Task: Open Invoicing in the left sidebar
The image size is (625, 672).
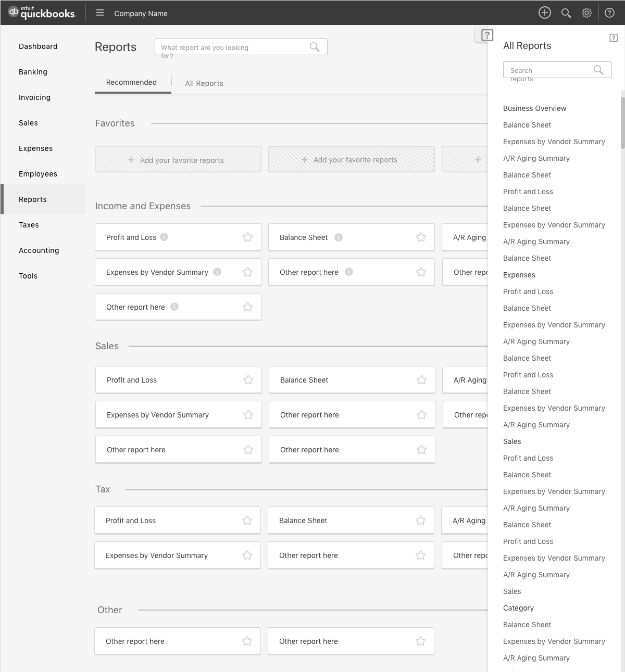Action: click(x=34, y=97)
